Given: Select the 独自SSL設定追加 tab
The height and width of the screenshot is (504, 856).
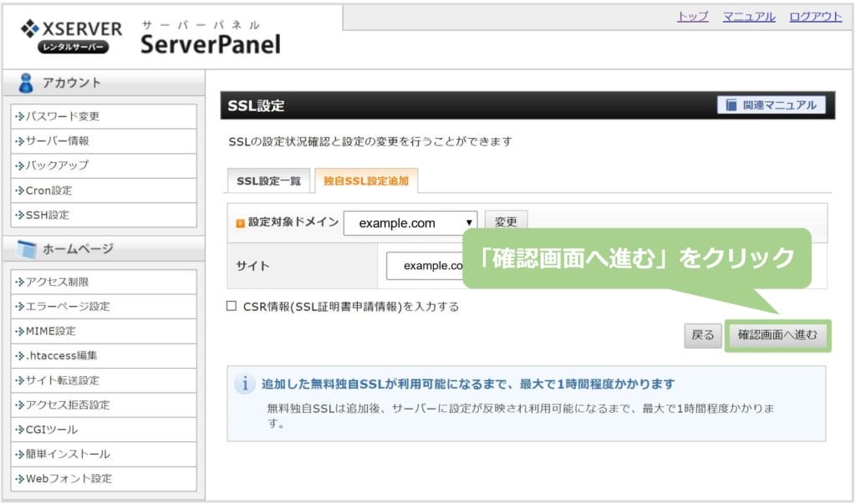Looking at the screenshot, I should 366,181.
